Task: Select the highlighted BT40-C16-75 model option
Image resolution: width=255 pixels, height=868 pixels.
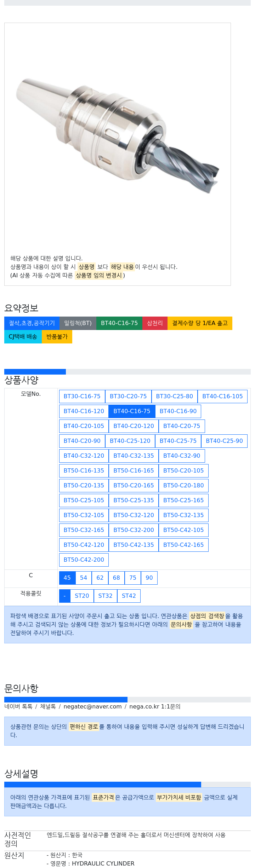Action: 132,411
